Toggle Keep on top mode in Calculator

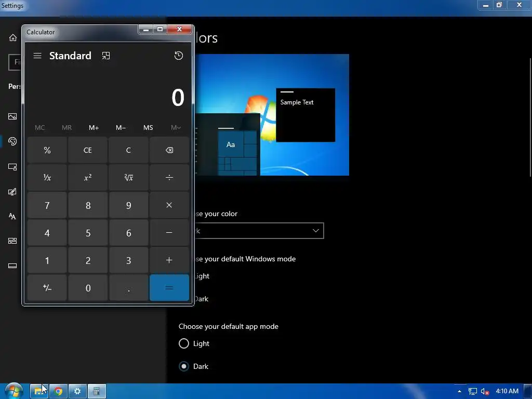[x=106, y=56]
